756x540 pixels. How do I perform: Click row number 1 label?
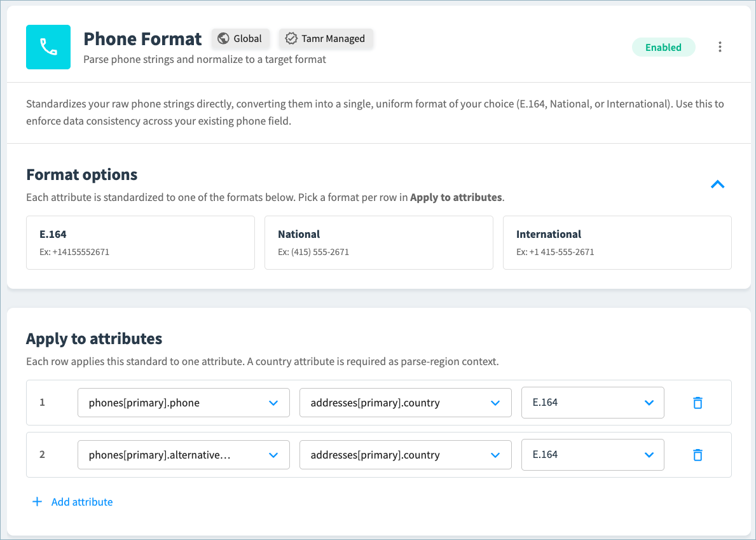pos(42,402)
